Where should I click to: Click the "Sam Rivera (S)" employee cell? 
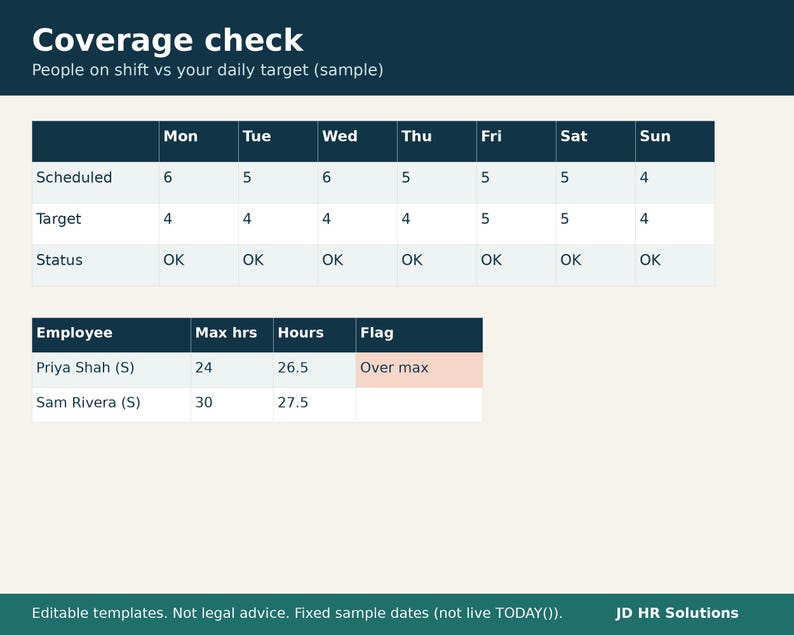[x=111, y=405]
